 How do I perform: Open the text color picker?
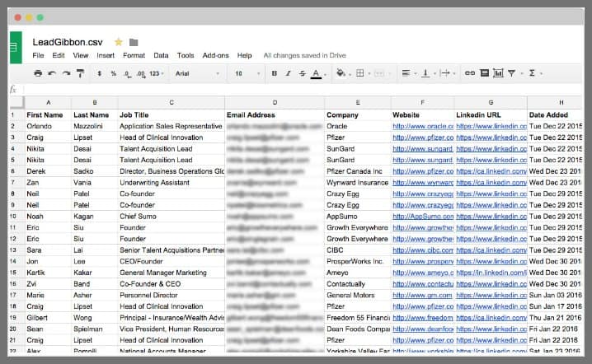tap(316, 73)
